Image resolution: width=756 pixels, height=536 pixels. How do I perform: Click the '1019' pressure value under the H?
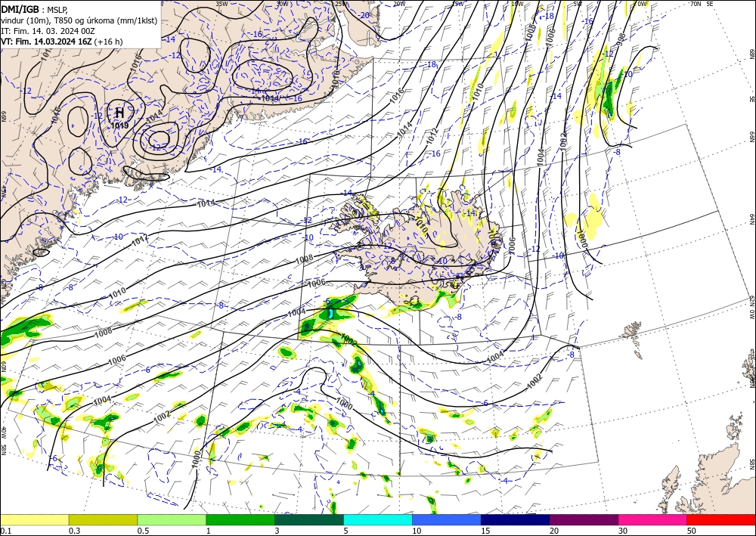[x=119, y=125]
